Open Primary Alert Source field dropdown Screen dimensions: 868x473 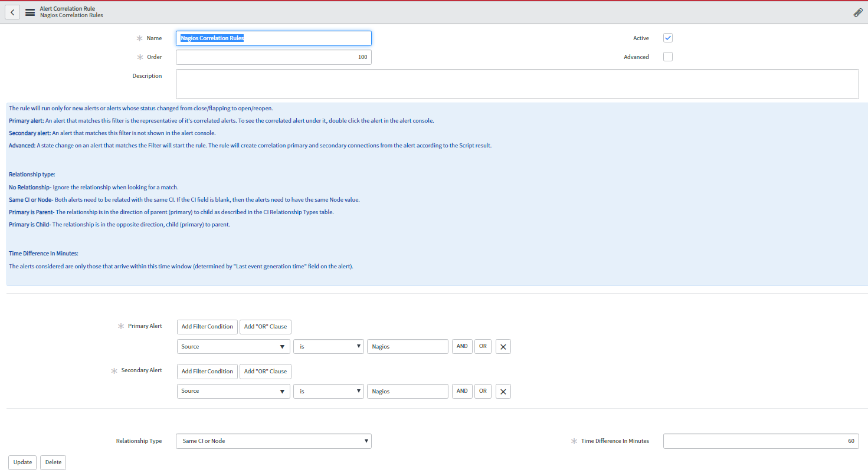point(234,347)
